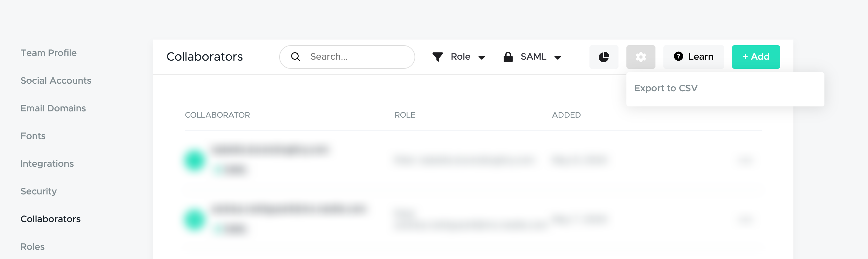The image size is (868, 259).
Task: Open Team Profile in sidebar
Action: [49, 53]
